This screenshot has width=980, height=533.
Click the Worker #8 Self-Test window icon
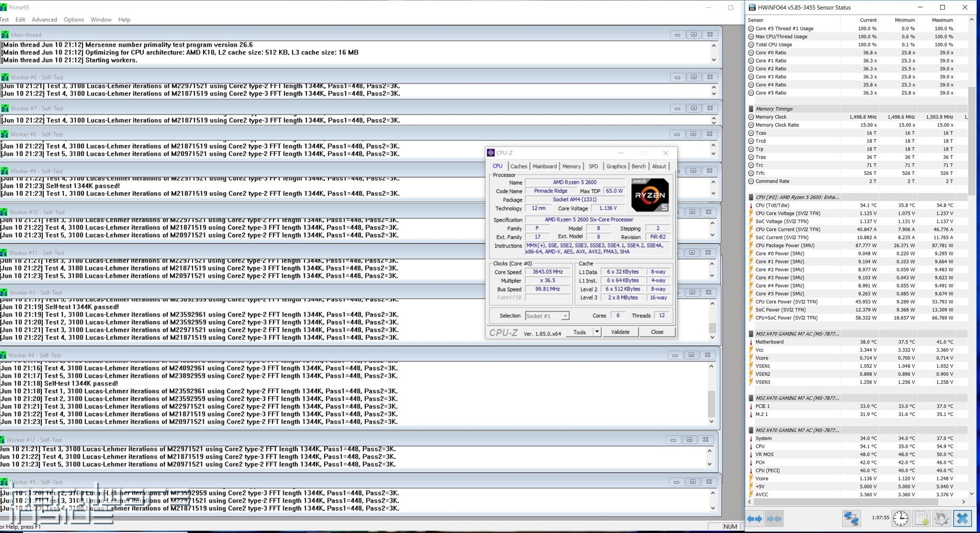pos(5,134)
